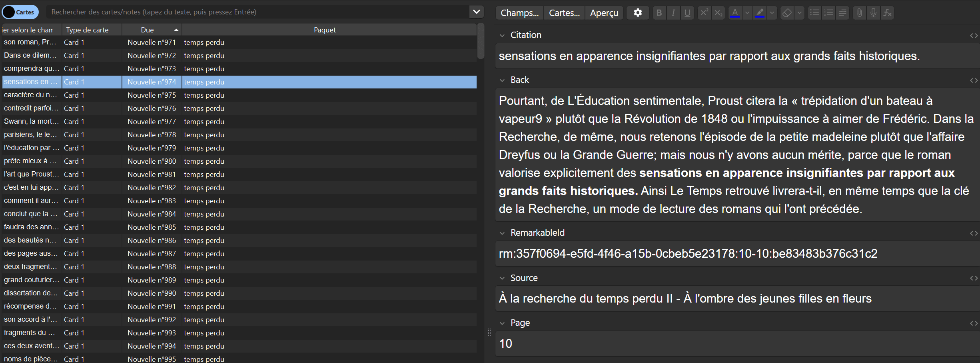
Task: Toggle HTML editor for the RemarkableId field
Action: [x=974, y=233]
